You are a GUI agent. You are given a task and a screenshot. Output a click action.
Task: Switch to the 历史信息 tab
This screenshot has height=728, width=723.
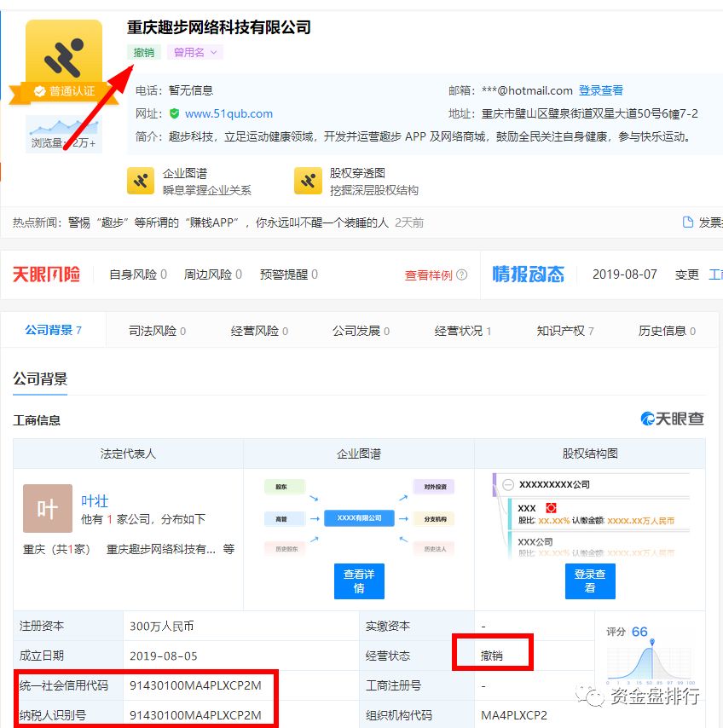coord(667,331)
